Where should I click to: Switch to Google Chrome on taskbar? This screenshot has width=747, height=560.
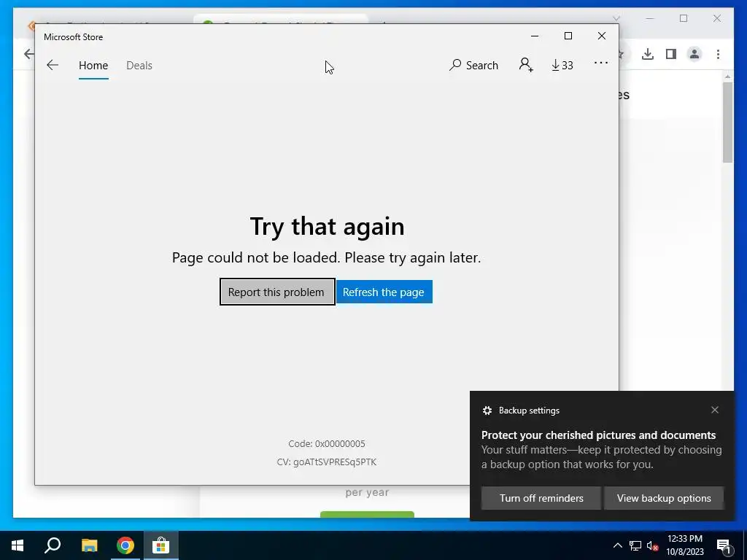pyautogui.click(x=125, y=545)
